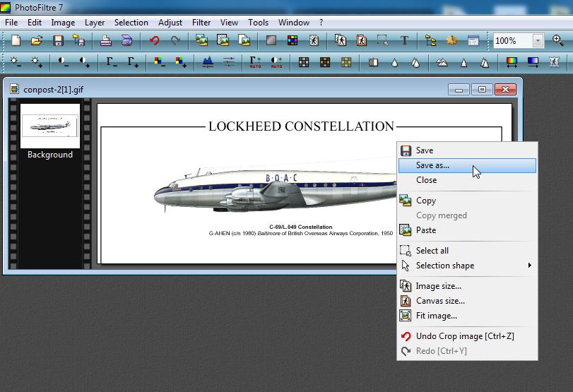Open the File menu
Image resolution: width=573 pixels, height=392 pixels.
[x=11, y=23]
